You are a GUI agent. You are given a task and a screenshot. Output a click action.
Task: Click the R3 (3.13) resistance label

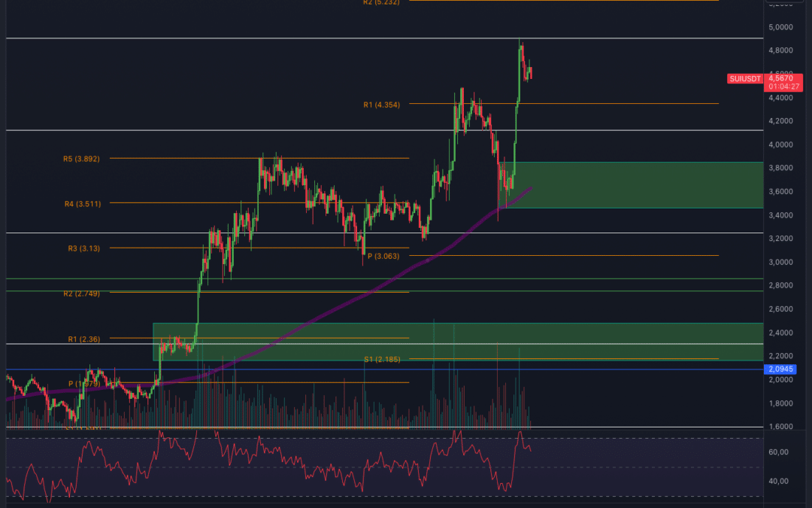(84, 248)
